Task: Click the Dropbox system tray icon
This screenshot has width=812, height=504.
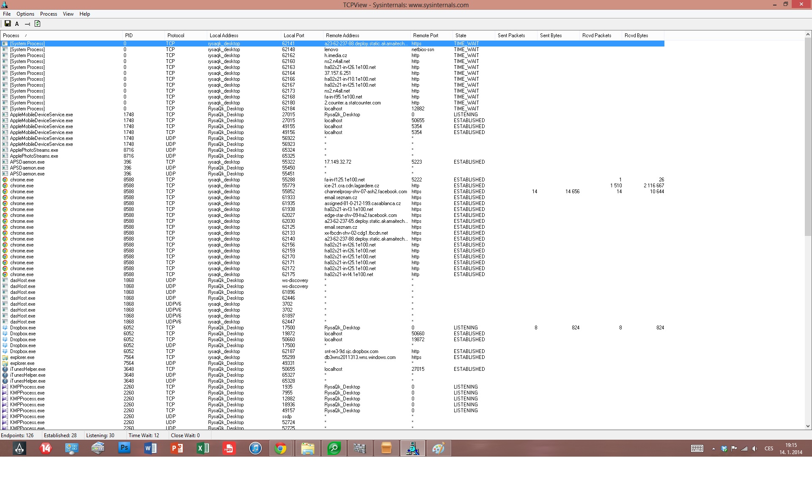Action: coord(724,449)
